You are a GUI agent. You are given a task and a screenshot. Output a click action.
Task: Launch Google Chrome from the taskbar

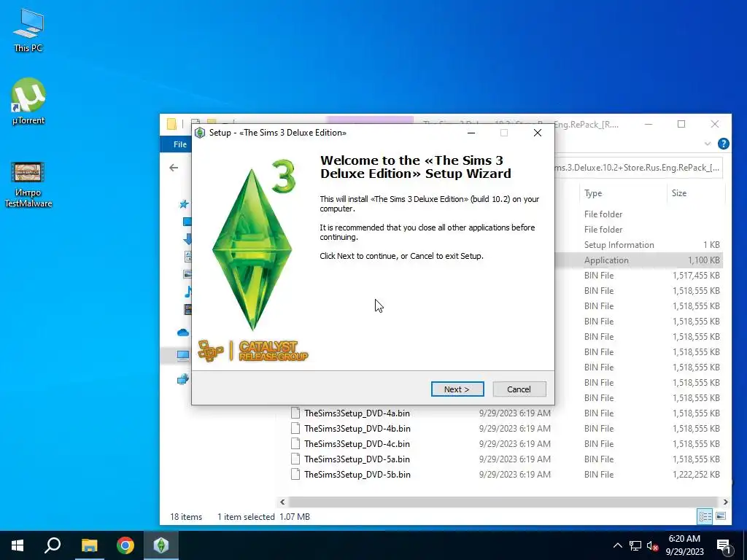(125, 545)
